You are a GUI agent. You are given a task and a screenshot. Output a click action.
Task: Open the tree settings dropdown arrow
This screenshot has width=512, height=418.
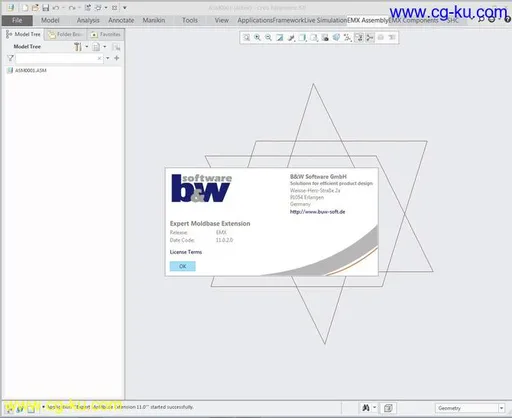87,47
